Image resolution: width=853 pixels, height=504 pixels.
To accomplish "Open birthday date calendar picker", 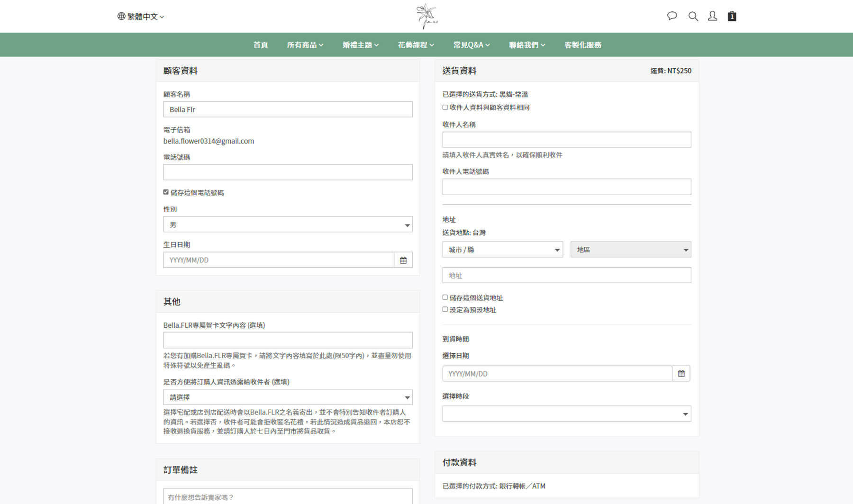I will point(403,260).
